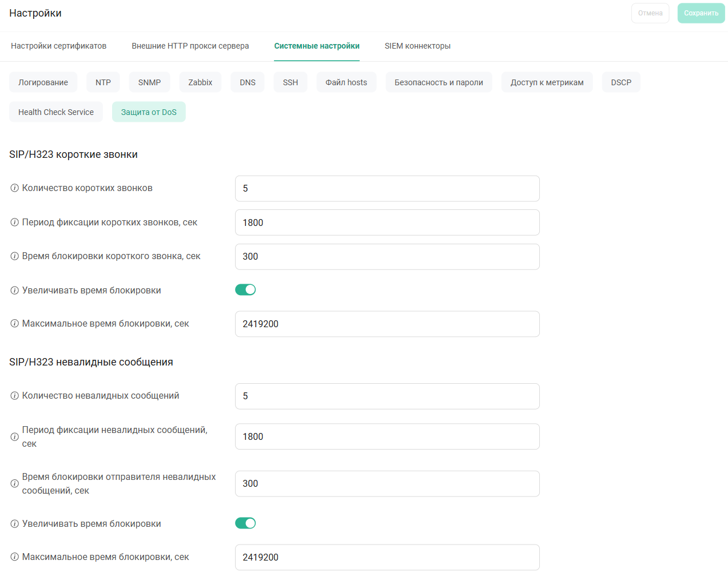The image size is (728, 576).
Task: Click info icon for Время блокировки отправителя невалидных сообщений
Action: pos(15,484)
